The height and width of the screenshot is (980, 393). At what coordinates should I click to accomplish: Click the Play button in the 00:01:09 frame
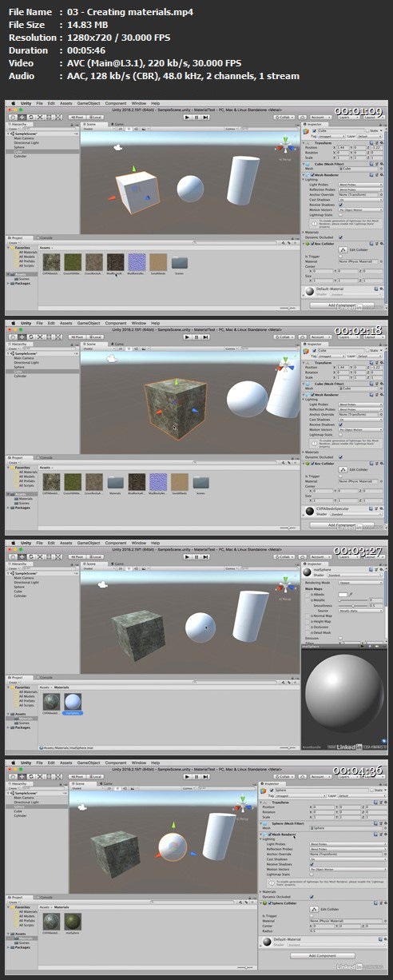coord(185,116)
